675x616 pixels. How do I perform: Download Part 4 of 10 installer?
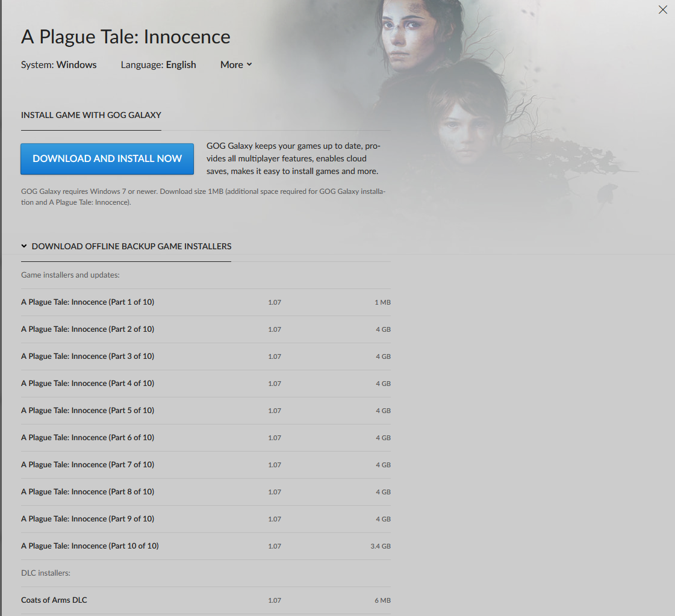[x=206, y=384]
